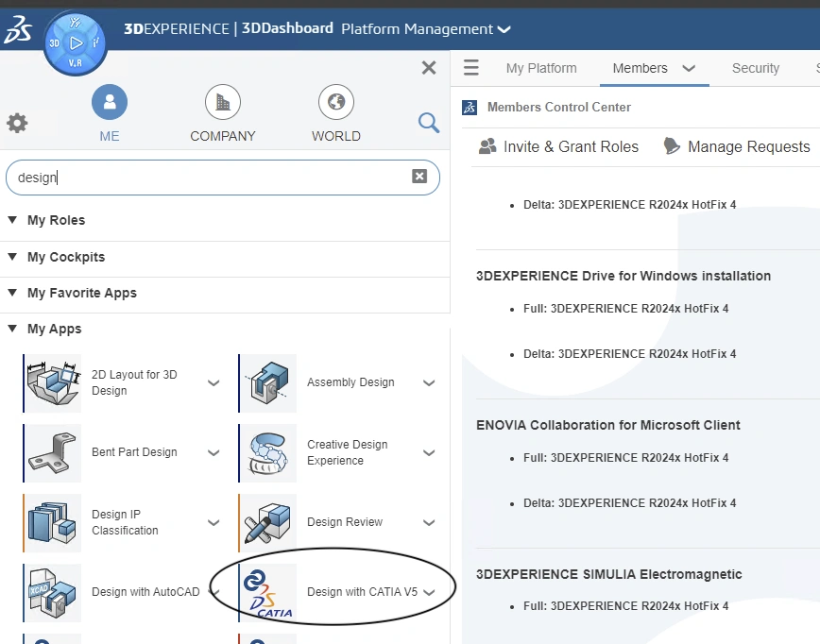Expand Design Review options chevron
Screen dimensions: 820x644
[429, 522]
